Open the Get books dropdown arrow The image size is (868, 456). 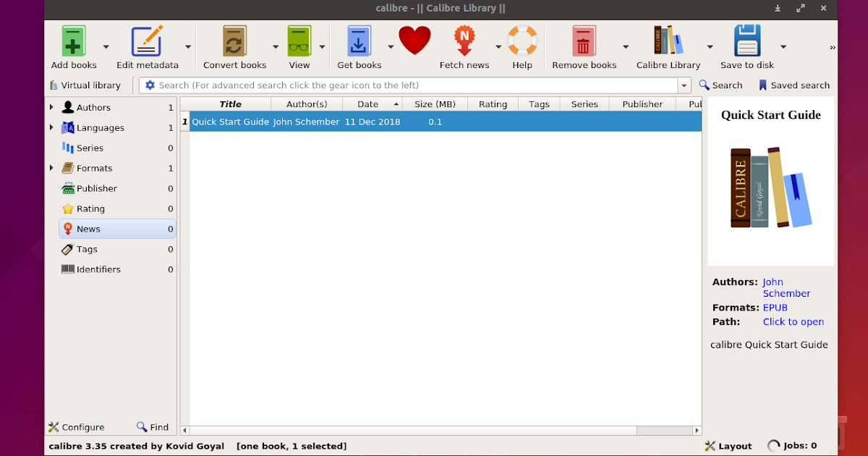pos(391,46)
